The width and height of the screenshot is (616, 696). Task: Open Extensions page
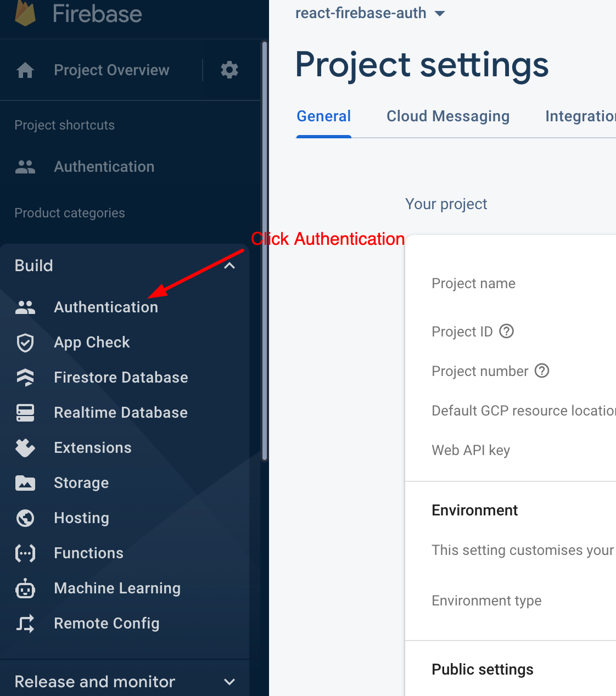pos(93,448)
